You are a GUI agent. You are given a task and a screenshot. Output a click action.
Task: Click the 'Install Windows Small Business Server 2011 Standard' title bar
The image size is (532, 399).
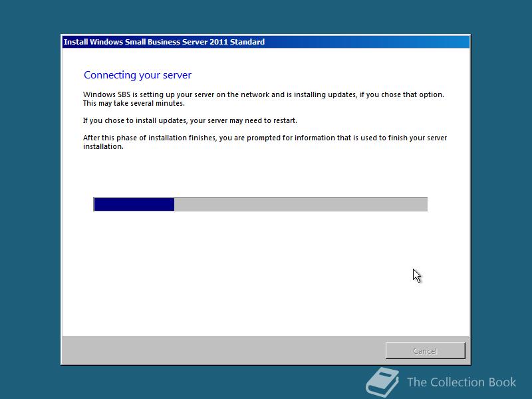(266, 42)
